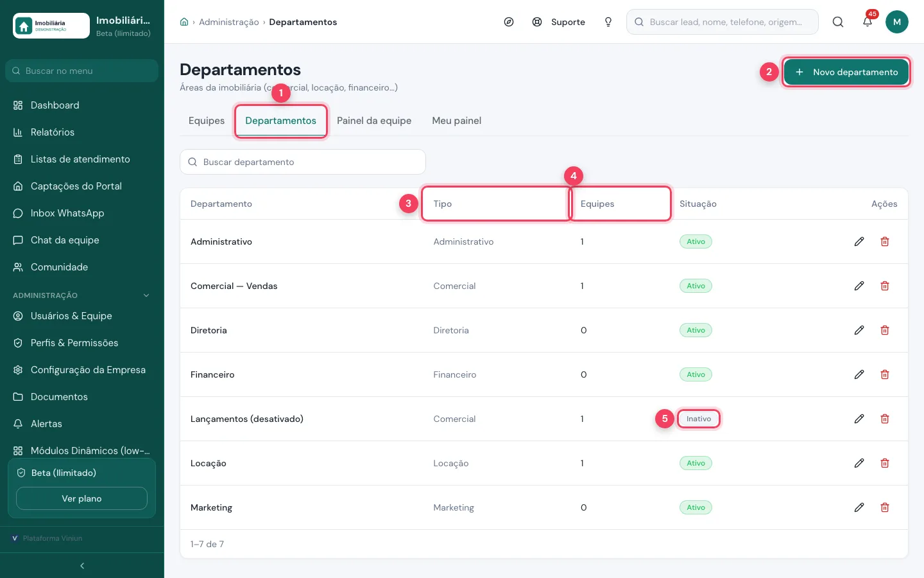The width and height of the screenshot is (924, 578).
Task: Click the global lead search field
Action: (x=723, y=22)
